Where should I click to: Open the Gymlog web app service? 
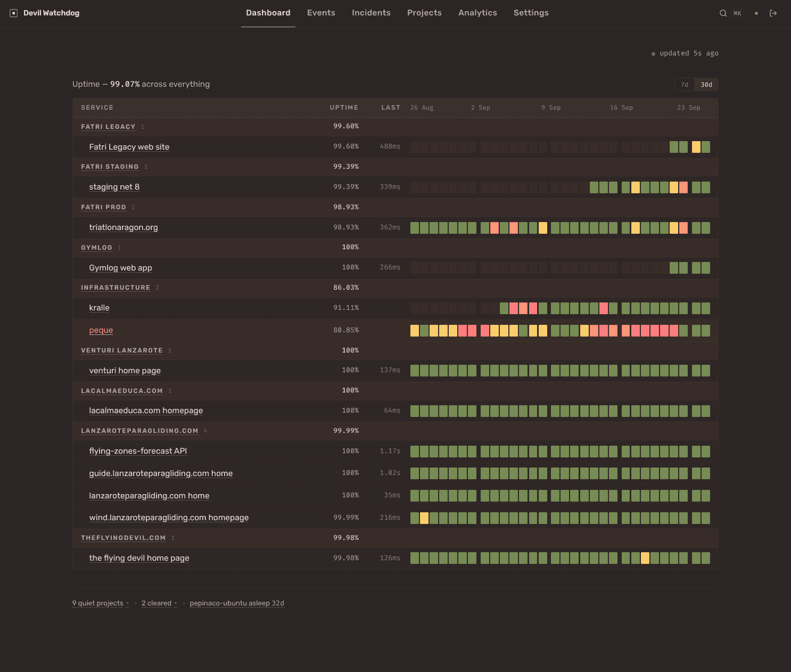point(121,268)
